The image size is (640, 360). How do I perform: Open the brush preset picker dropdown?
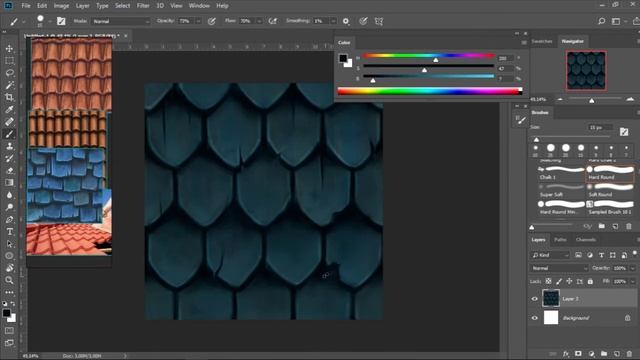(x=50, y=21)
